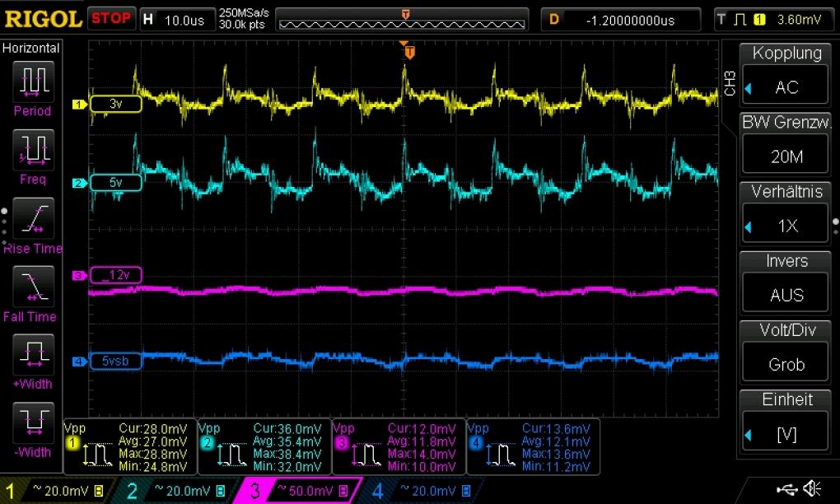
Task: Click the 3v channel label
Action: pyautogui.click(x=116, y=104)
